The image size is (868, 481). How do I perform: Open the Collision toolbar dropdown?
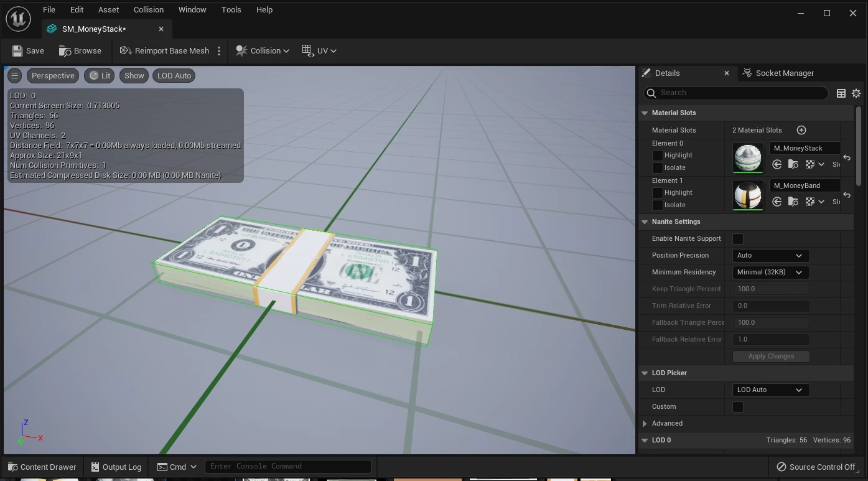click(x=263, y=51)
